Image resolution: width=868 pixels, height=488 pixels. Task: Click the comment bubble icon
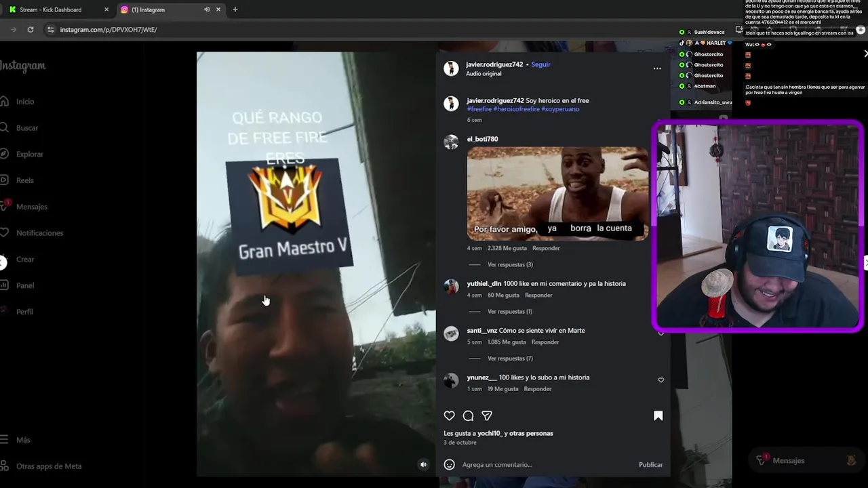click(468, 415)
